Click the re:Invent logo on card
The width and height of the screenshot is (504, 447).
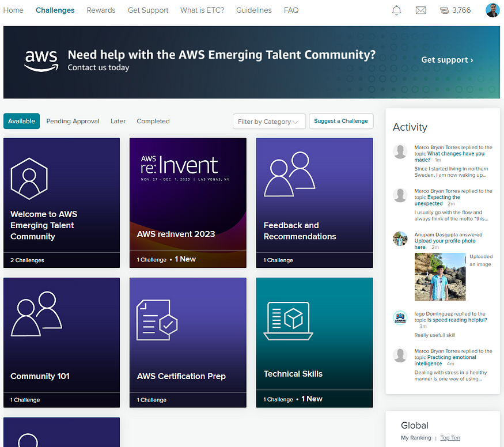pyautogui.click(x=185, y=168)
